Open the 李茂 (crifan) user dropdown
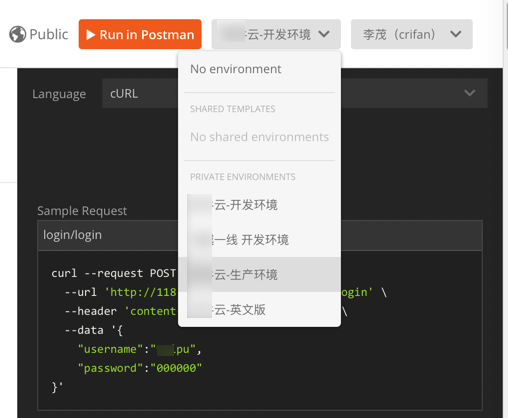This screenshot has width=508, height=418. (412, 34)
